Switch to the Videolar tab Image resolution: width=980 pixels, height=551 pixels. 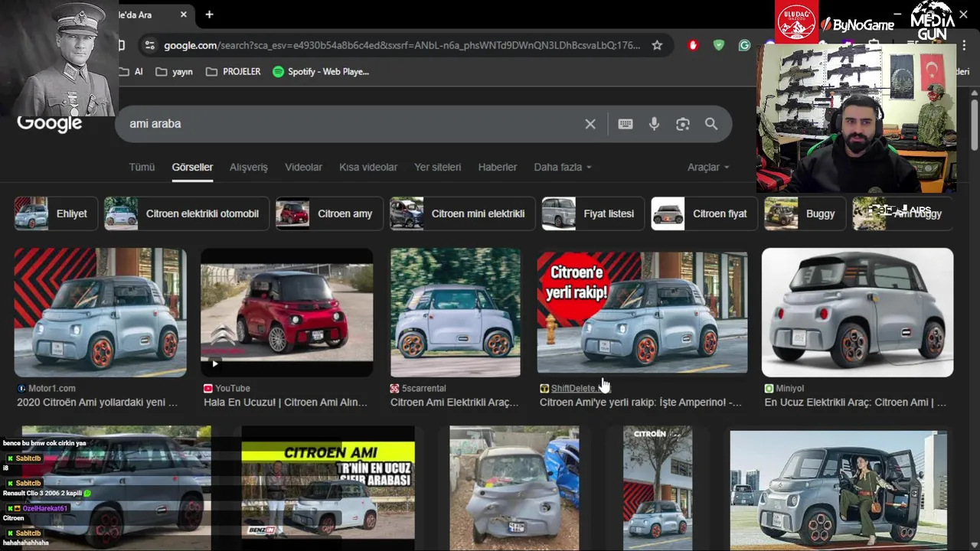point(303,167)
